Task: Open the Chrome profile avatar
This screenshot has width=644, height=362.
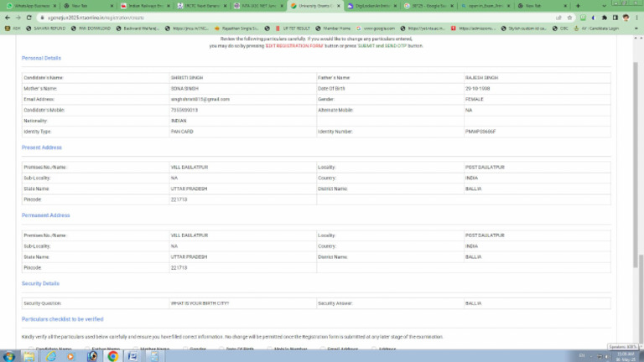Action: (626, 18)
